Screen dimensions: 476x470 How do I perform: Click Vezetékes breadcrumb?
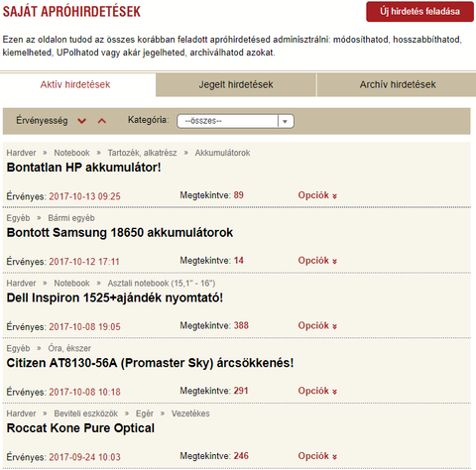point(190,413)
